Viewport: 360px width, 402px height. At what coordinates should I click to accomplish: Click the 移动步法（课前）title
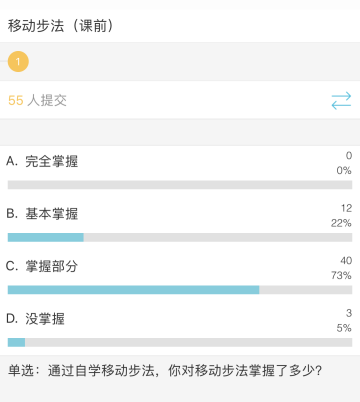[x=60, y=26]
